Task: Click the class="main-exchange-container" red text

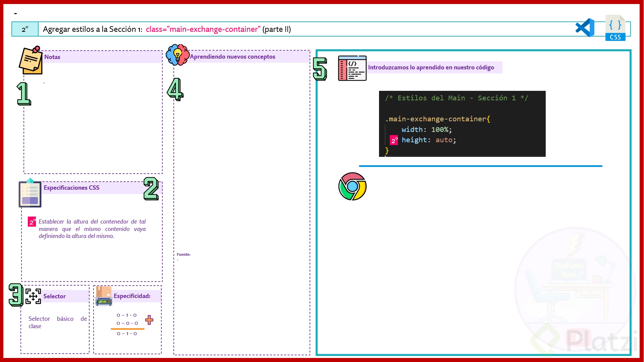Action: coord(203,29)
